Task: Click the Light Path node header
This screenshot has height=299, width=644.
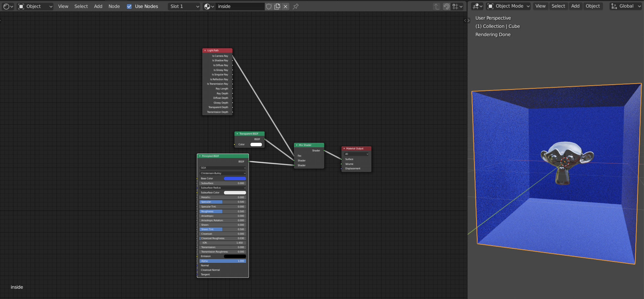Action: click(x=217, y=51)
